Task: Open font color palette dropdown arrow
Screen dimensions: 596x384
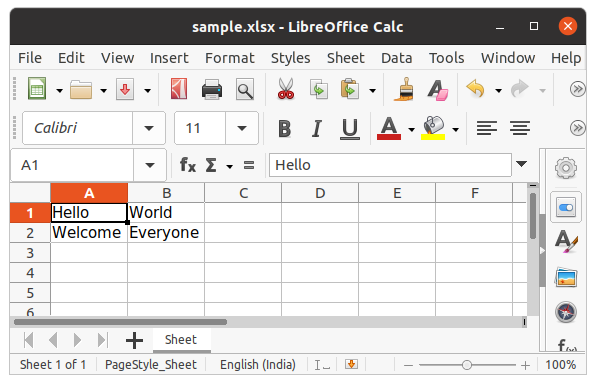Action: [x=411, y=129]
